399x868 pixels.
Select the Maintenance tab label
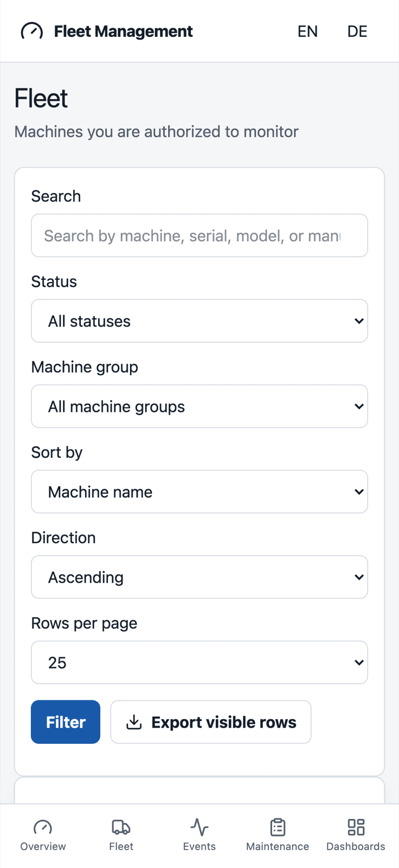click(x=278, y=846)
